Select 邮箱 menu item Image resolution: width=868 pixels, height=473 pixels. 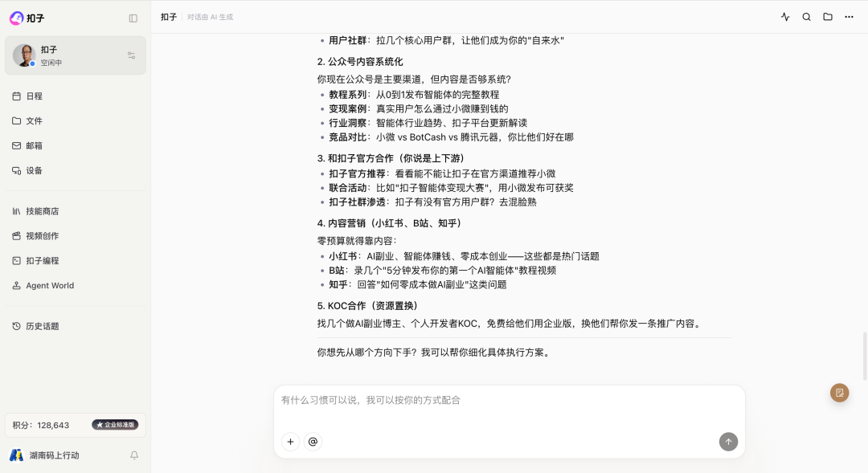(76, 145)
